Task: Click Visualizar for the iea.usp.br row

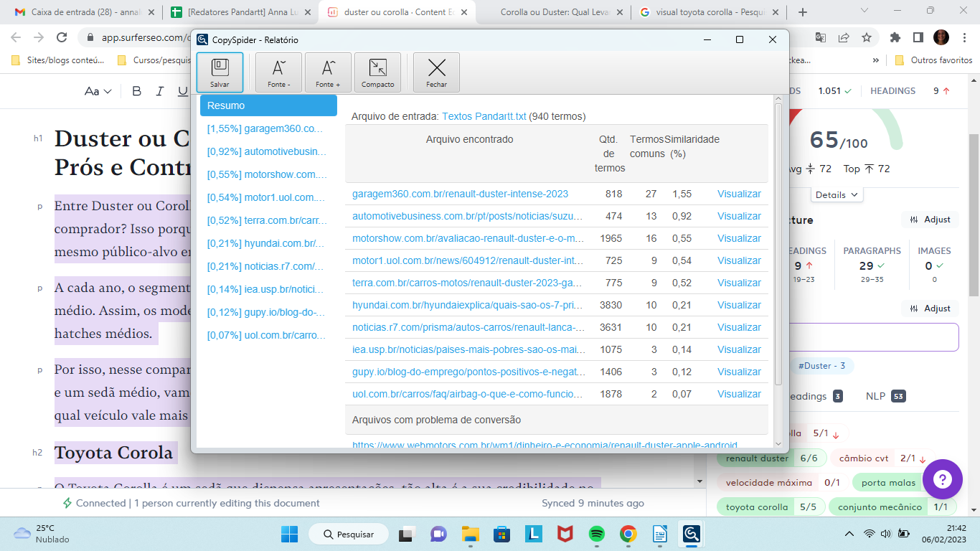Action: point(739,349)
